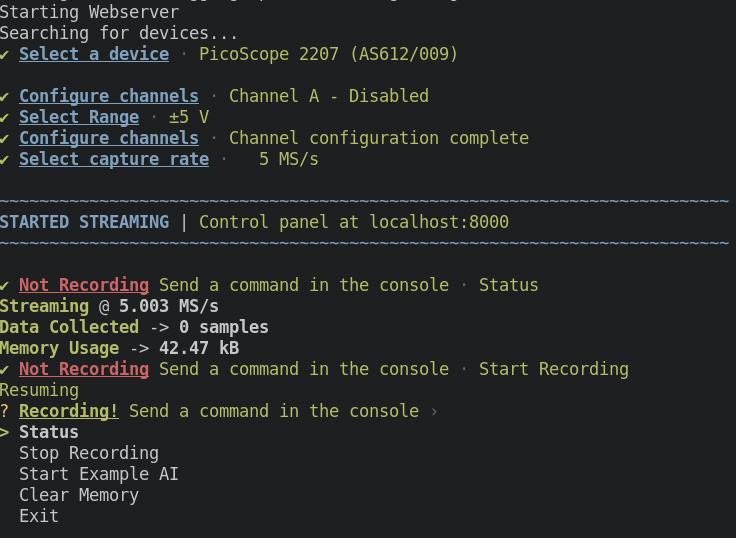The image size is (736, 538).
Task: Choose Stop Recording from the menu
Action: pyautogui.click(x=88, y=453)
